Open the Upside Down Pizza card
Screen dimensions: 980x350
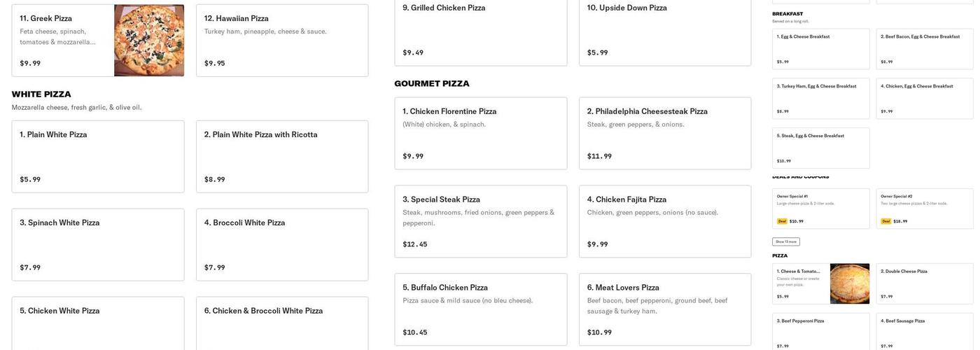665,31
